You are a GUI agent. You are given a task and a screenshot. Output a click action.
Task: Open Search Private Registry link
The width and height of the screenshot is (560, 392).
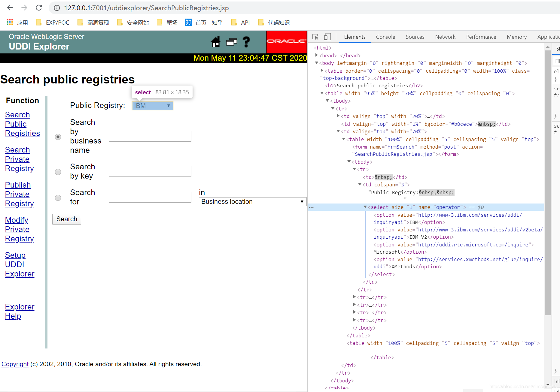pos(20,159)
